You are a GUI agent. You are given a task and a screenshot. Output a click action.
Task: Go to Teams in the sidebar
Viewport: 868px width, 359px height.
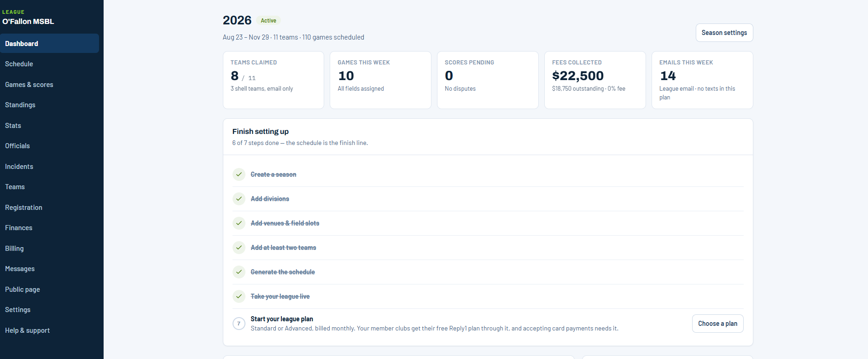(x=49, y=187)
